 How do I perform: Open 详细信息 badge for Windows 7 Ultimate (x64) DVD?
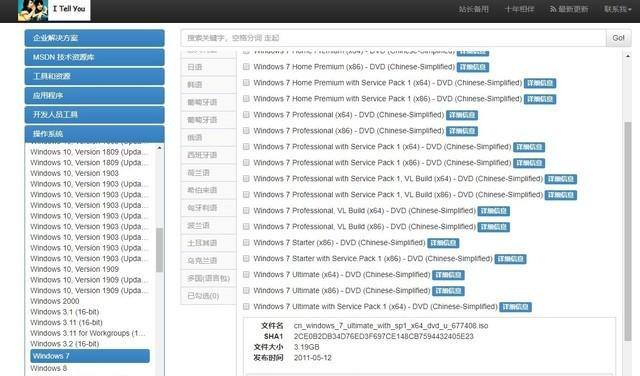pyautogui.click(x=448, y=275)
